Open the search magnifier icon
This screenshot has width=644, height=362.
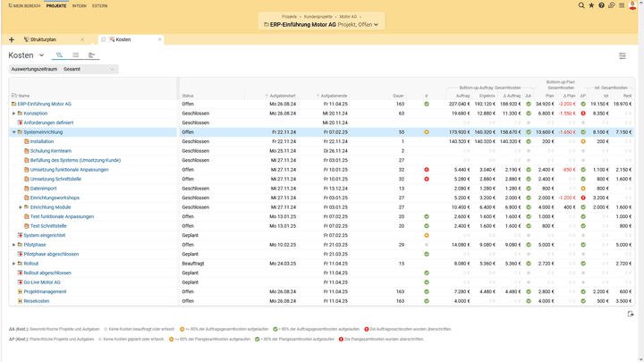[x=581, y=5]
